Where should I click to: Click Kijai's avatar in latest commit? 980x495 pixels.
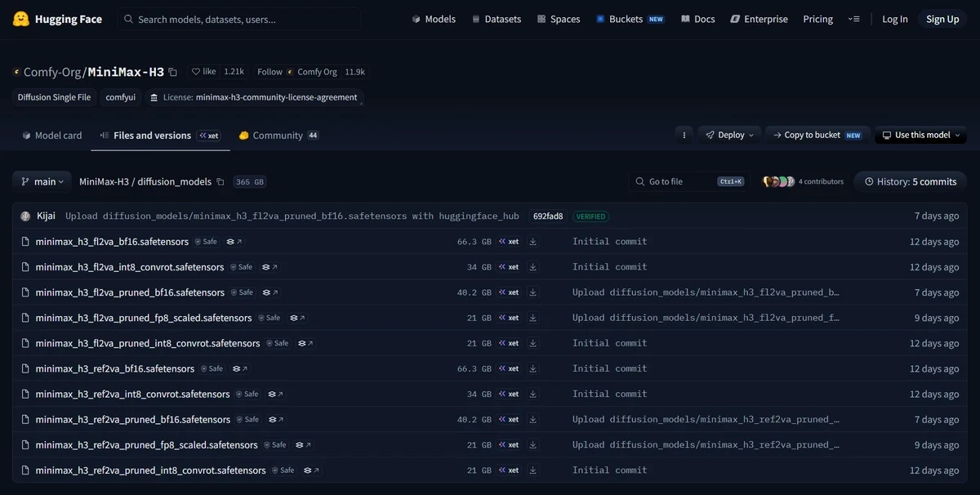click(x=25, y=216)
